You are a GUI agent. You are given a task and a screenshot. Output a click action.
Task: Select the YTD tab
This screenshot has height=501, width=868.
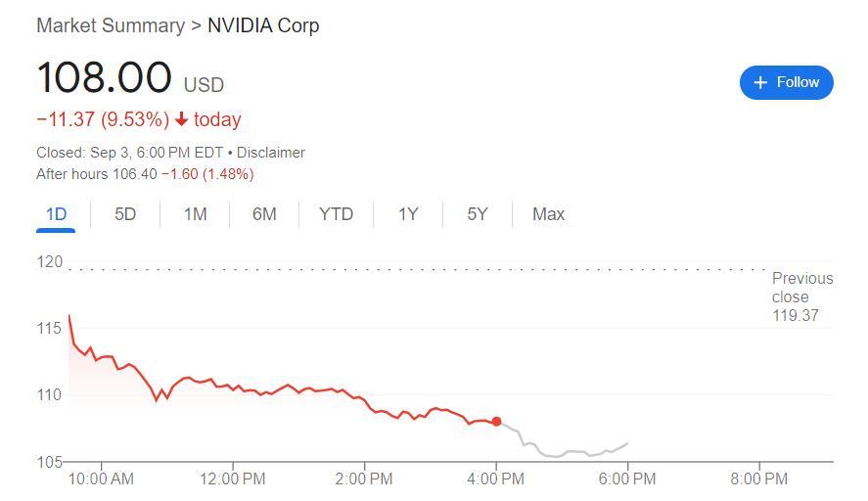(336, 214)
